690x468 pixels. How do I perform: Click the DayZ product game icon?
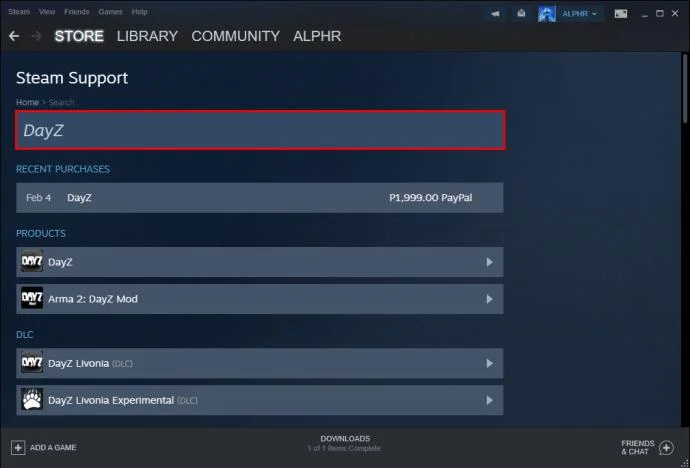32,262
